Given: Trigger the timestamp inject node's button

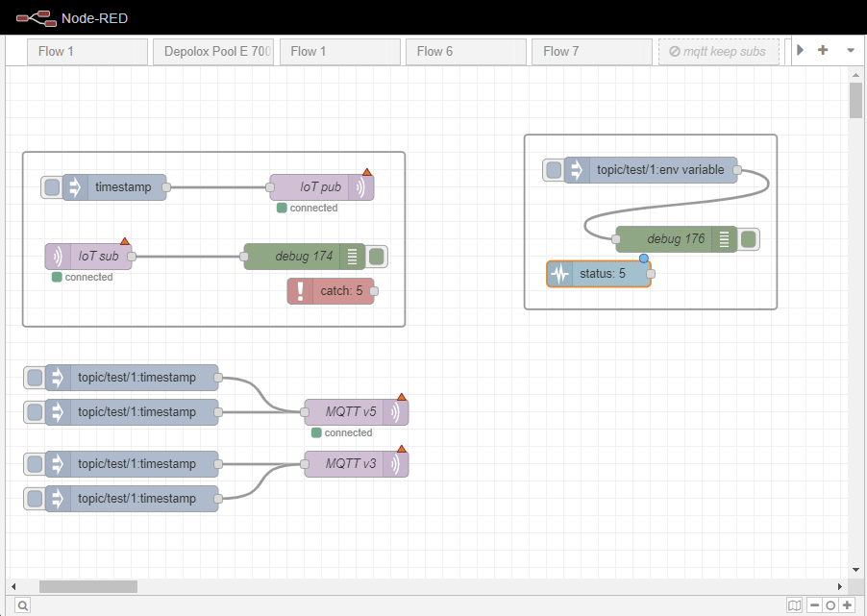Looking at the screenshot, I should [x=51, y=186].
